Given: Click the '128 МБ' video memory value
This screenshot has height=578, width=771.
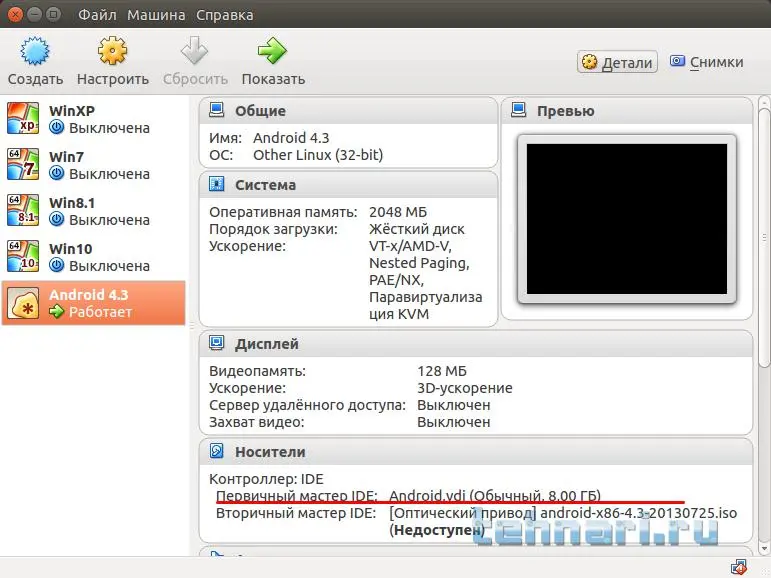Looking at the screenshot, I should click(x=442, y=371).
